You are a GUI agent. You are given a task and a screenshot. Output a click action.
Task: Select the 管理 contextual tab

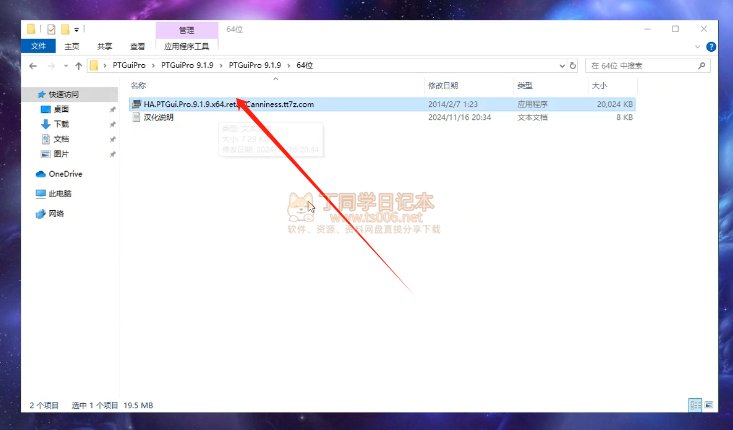(x=187, y=30)
